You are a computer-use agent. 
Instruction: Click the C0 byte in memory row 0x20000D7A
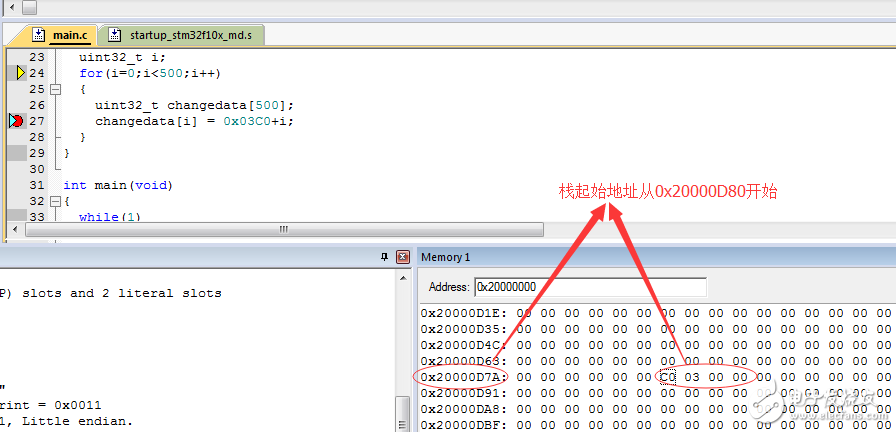coord(668,377)
